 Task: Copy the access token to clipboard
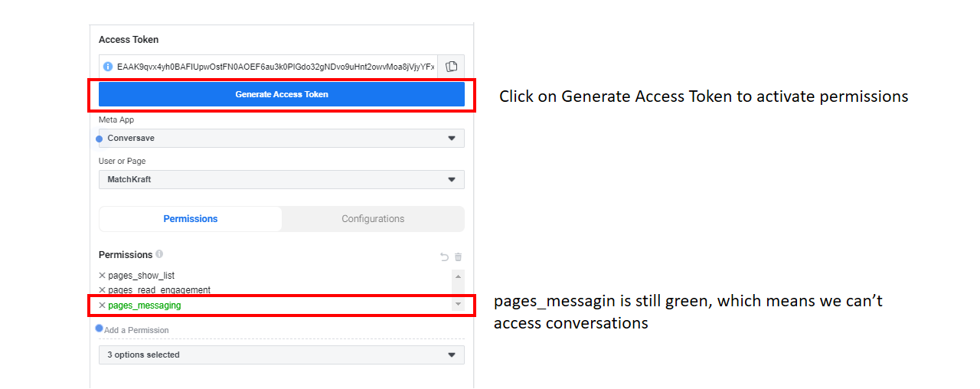451,67
